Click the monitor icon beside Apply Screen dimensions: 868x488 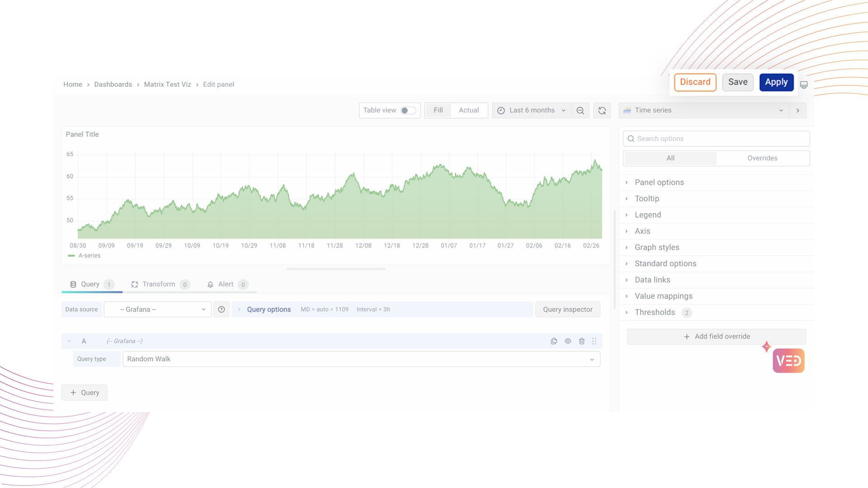tap(804, 85)
